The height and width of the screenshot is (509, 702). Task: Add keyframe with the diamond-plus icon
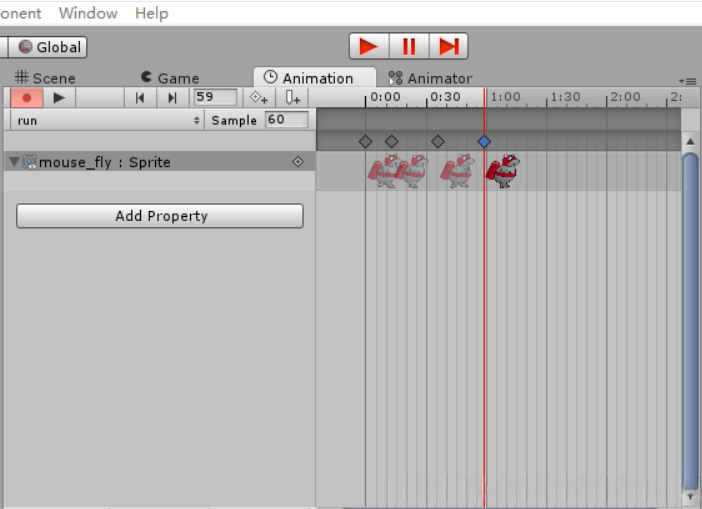259,98
